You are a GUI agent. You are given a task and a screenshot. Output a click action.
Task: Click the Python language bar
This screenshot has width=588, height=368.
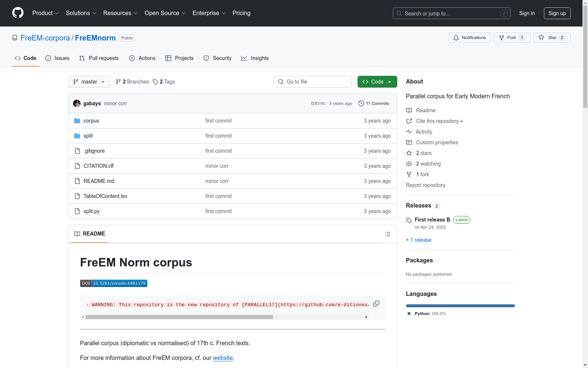(460, 306)
